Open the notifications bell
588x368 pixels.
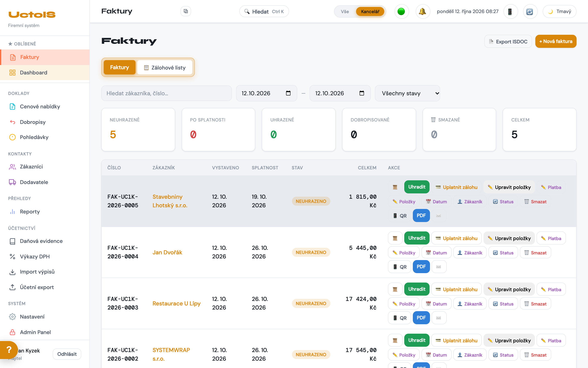pyautogui.click(x=423, y=11)
